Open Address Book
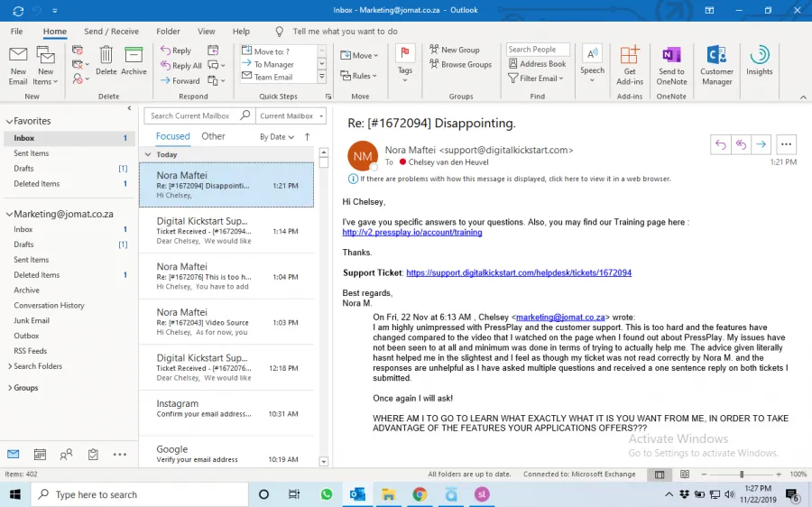The width and height of the screenshot is (812, 507). pos(537,64)
